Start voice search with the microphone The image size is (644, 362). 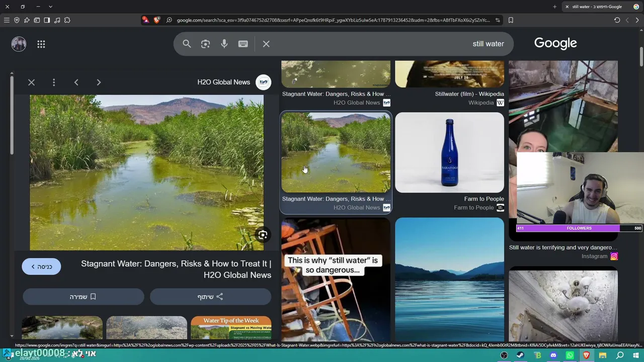click(x=224, y=44)
